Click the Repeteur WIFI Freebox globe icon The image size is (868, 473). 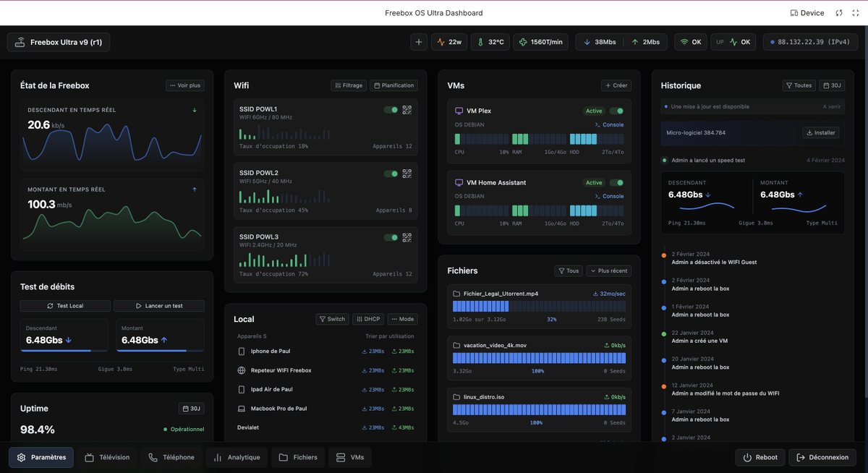click(x=242, y=370)
